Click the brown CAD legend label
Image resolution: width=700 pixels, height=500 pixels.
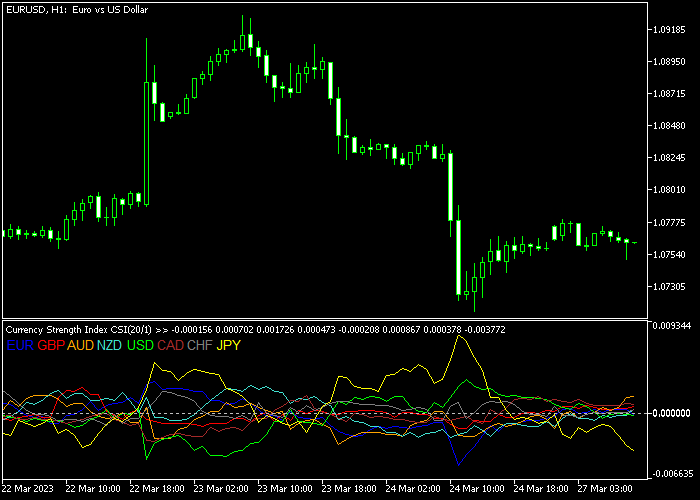[x=171, y=345]
